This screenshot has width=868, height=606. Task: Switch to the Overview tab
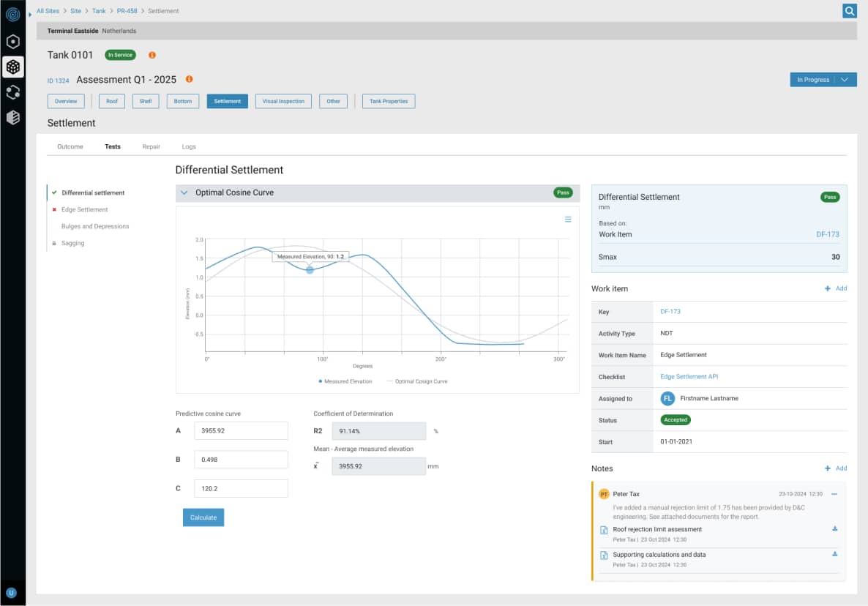tap(66, 101)
